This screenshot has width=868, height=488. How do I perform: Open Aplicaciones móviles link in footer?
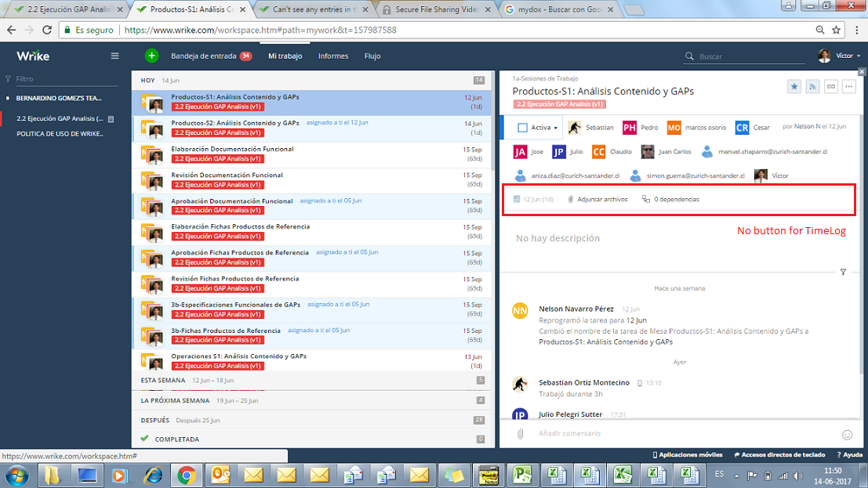click(x=688, y=455)
